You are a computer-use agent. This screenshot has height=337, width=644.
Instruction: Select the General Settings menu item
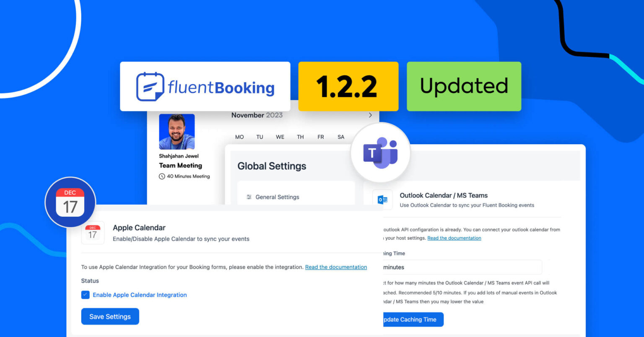tap(278, 197)
